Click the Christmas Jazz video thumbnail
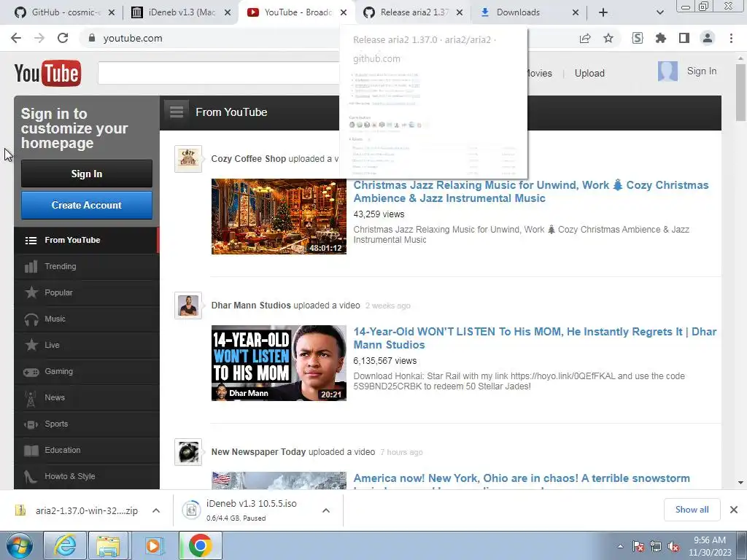The image size is (747, 560). 279,217
